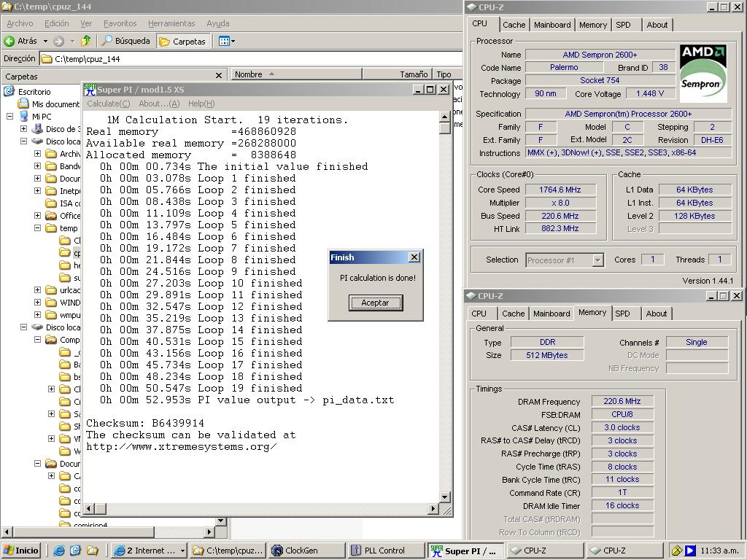Expand the wmpub folder node

coord(38,315)
